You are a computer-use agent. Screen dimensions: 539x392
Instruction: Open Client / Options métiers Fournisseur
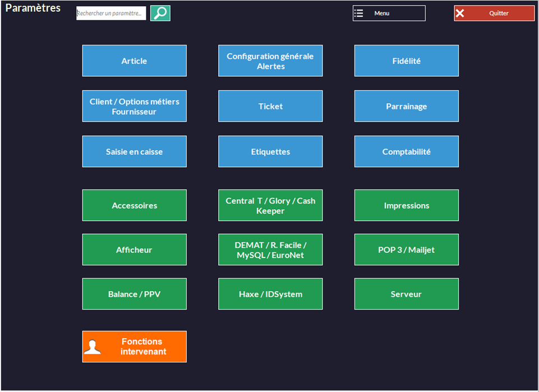coord(134,107)
